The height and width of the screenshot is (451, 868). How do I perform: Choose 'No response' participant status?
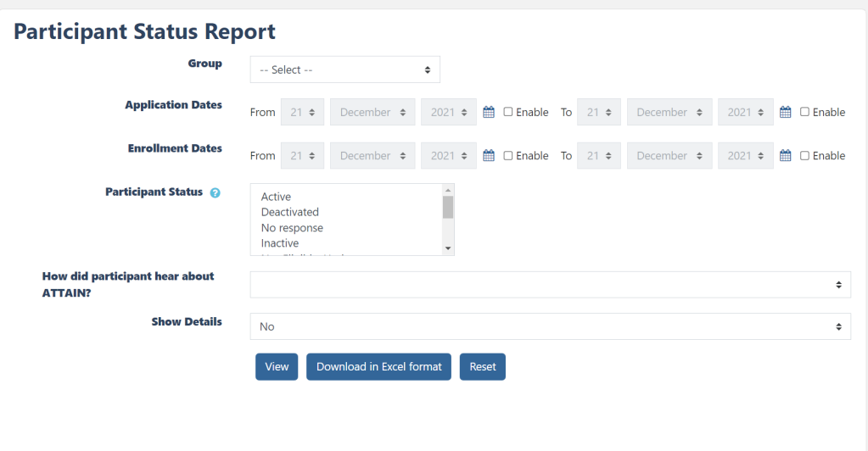point(292,228)
